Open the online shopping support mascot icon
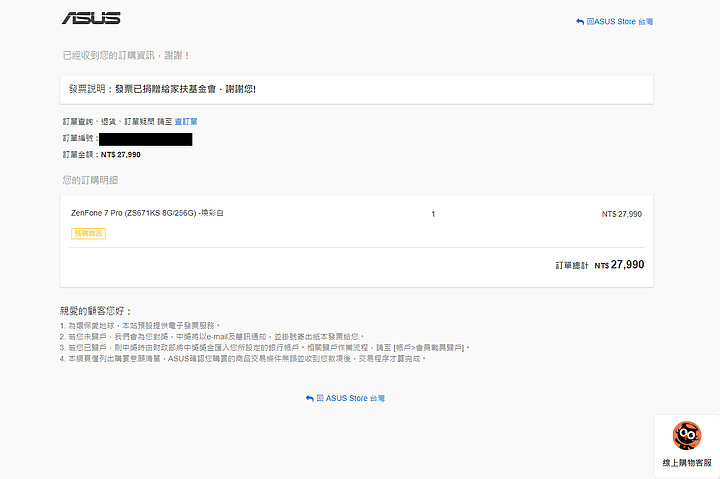Screen dimensions: 720x479 [686, 435]
